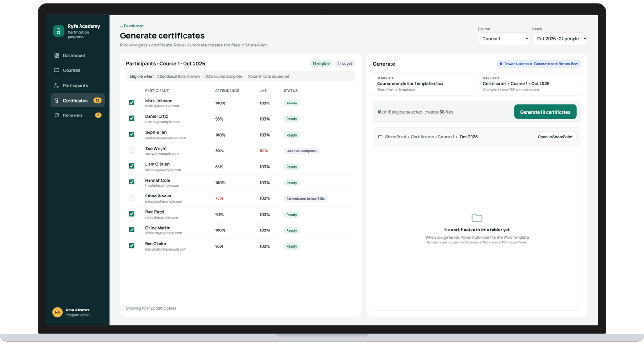Uncheck Ravi Patel's checkbox
This screenshot has height=345, width=644.
pos(132,214)
